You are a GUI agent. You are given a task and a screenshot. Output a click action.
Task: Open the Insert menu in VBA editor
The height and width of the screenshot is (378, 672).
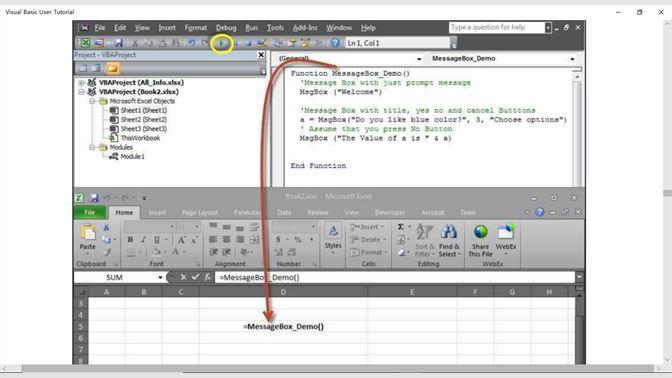pyautogui.click(x=167, y=28)
